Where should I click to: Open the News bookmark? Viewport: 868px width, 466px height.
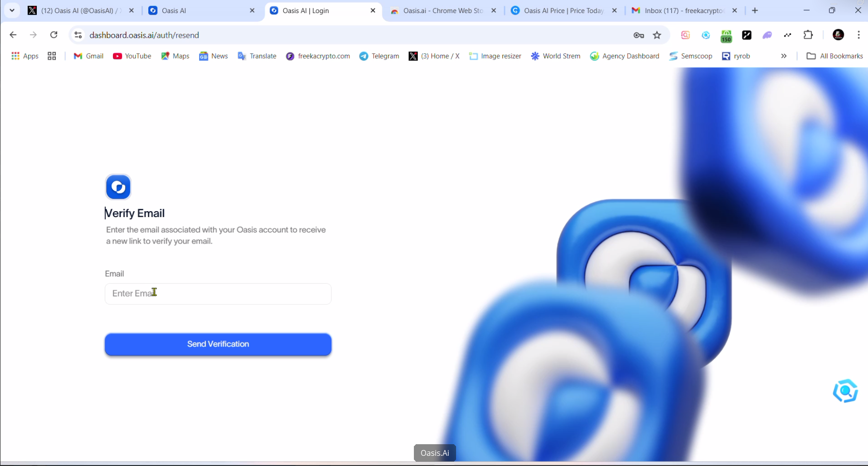(x=213, y=56)
